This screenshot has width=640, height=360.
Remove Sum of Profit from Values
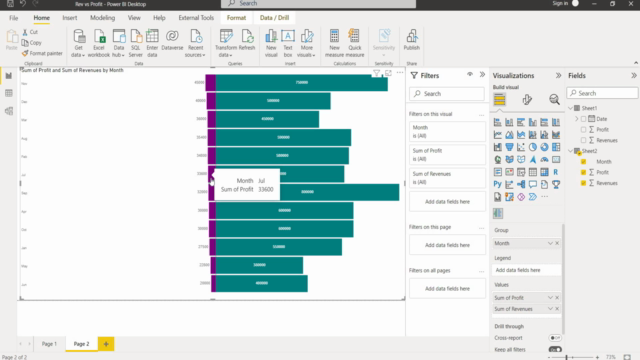click(557, 298)
